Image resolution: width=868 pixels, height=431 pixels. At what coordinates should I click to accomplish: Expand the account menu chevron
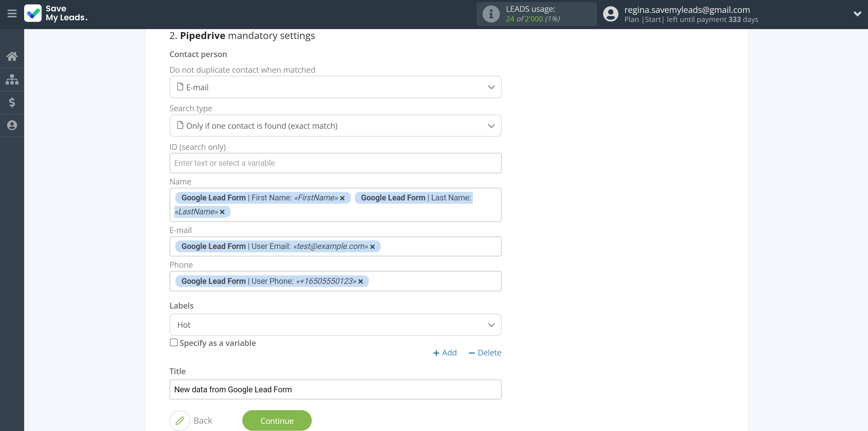[x=857, y=14]
